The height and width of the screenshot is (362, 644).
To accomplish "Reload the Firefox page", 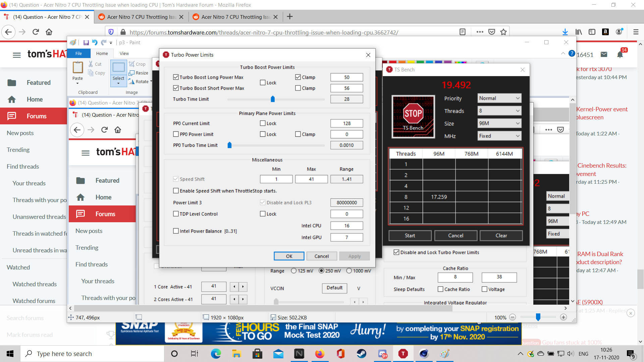I will coord(36,32).
